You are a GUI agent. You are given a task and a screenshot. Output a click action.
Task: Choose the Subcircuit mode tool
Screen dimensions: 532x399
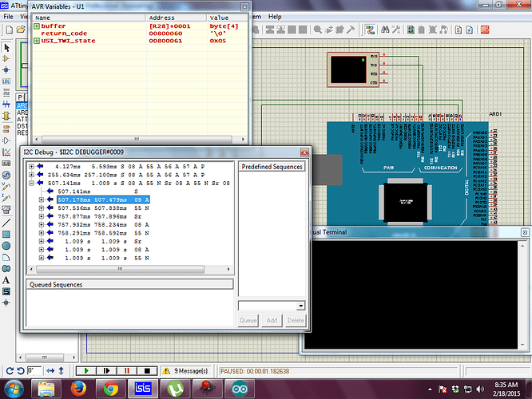pyautogui.click(x=6, y=116)
